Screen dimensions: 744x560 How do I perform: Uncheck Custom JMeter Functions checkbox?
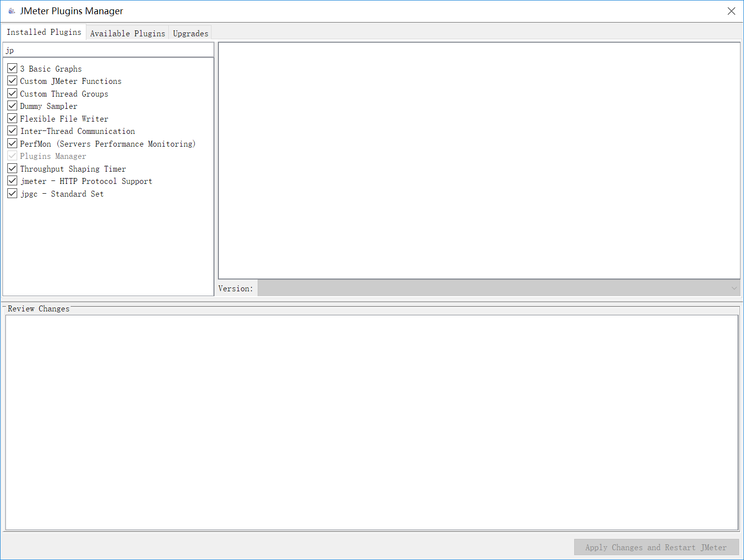pos(12,81)
